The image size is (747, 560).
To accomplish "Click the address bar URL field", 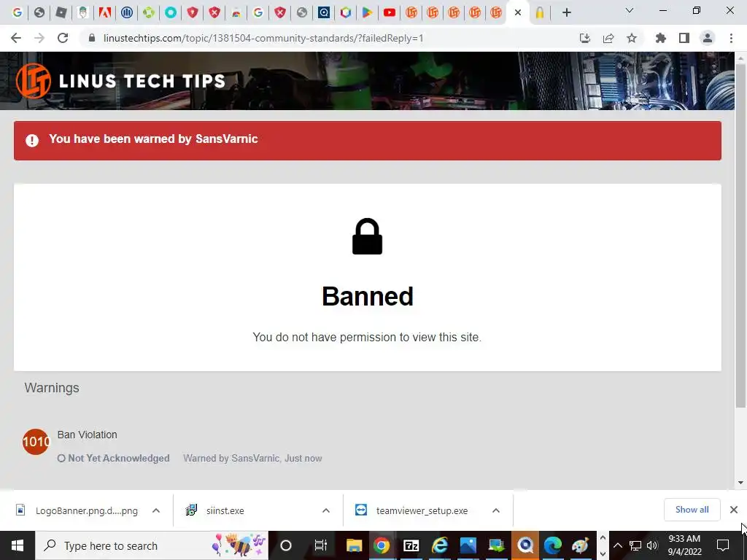I will tap(263, 38).
